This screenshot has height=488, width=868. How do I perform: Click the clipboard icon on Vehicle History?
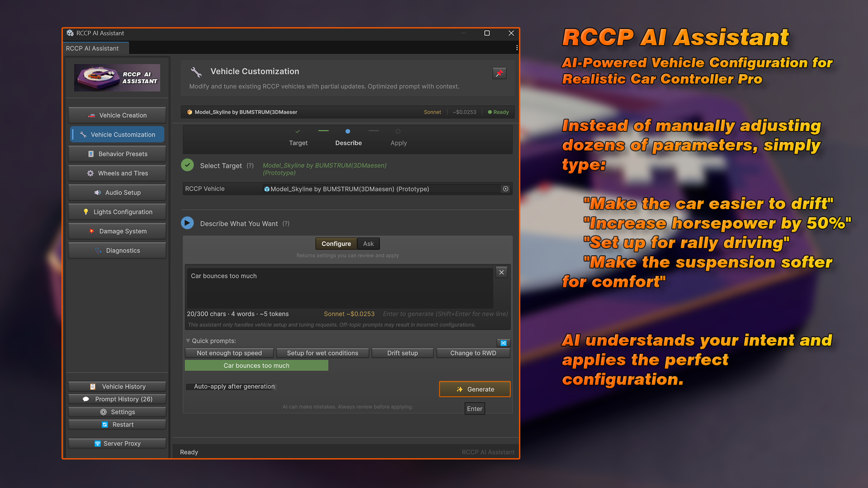point(93,387)
